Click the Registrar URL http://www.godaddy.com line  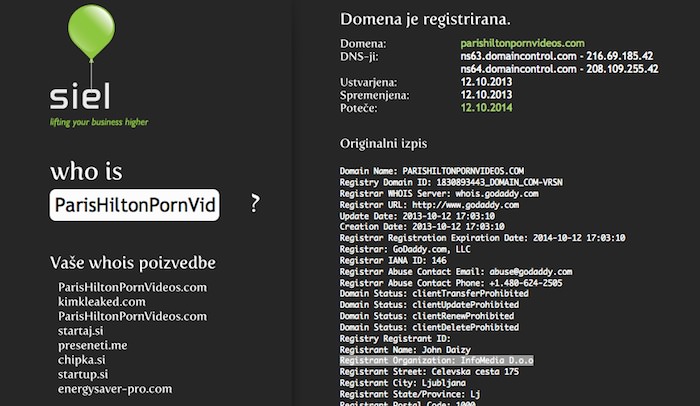coord(429,205)
